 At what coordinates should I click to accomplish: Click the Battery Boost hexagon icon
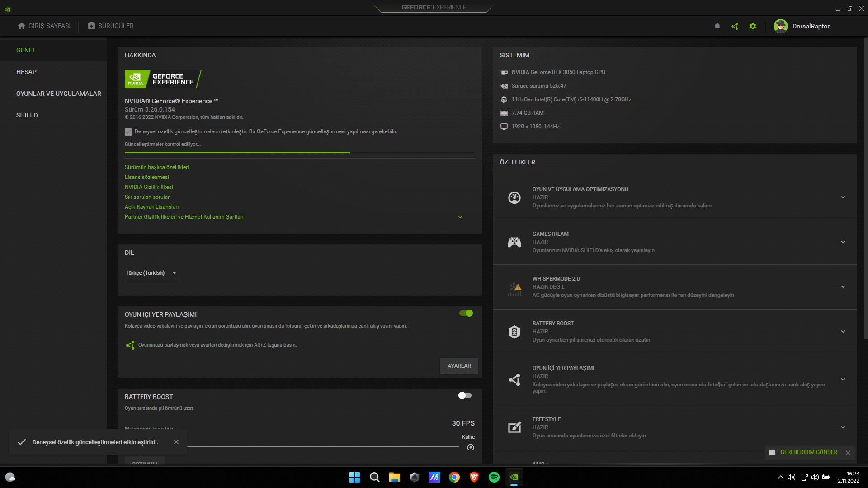click(x=514, y=332)
